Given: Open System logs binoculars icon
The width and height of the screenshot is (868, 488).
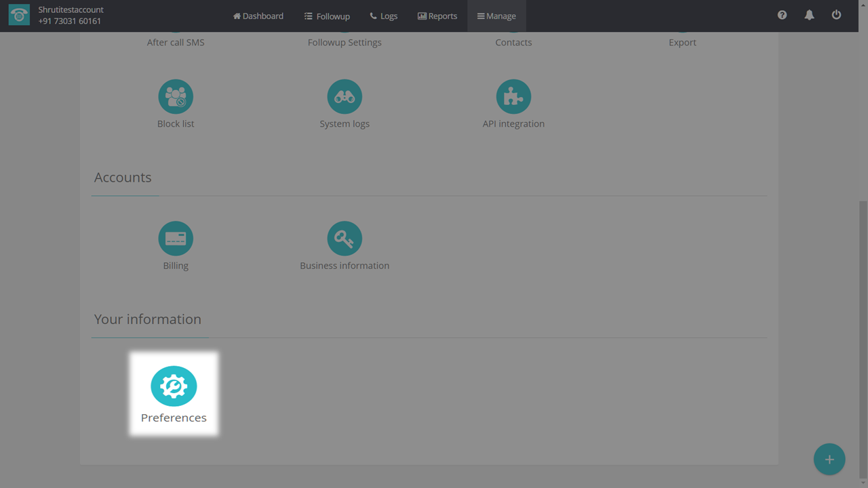Looking at the screenshot, I should point(344,97).
